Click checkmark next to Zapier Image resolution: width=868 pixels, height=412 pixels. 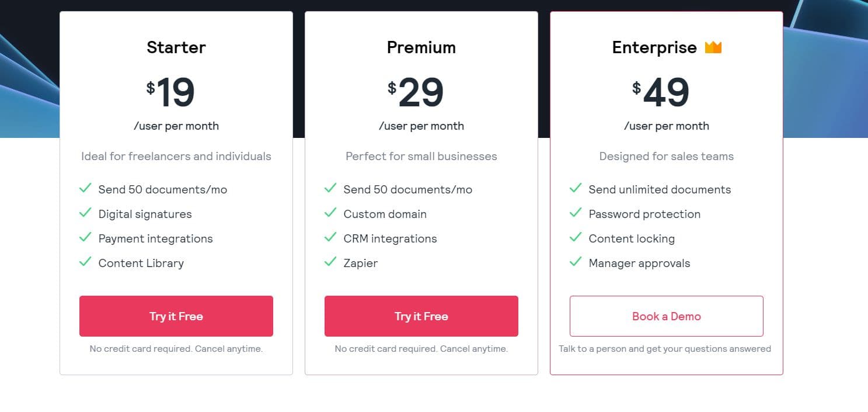(330, 262)
